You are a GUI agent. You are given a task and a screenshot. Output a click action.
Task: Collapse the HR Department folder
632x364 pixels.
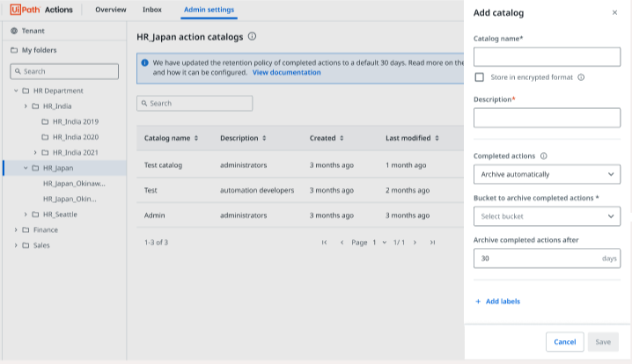(16, 91)
